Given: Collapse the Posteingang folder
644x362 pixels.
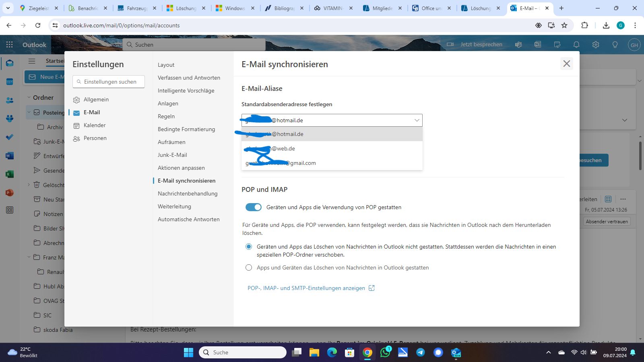Looking at the screenshot, I should [29, 112].
